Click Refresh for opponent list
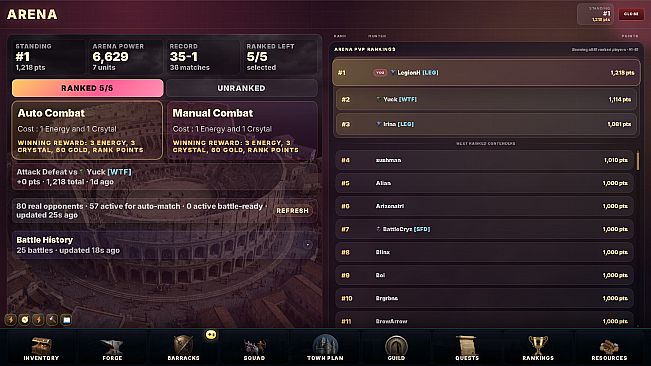 292,211
